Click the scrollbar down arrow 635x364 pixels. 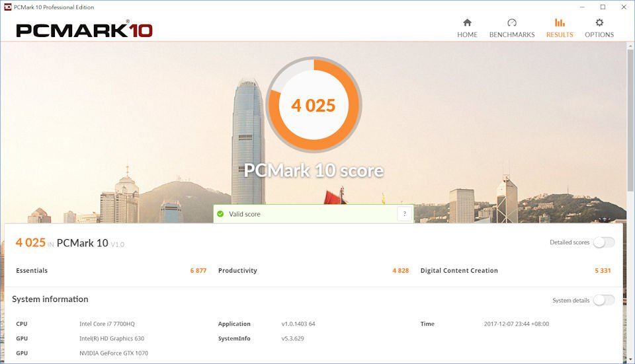pos(630,359)
